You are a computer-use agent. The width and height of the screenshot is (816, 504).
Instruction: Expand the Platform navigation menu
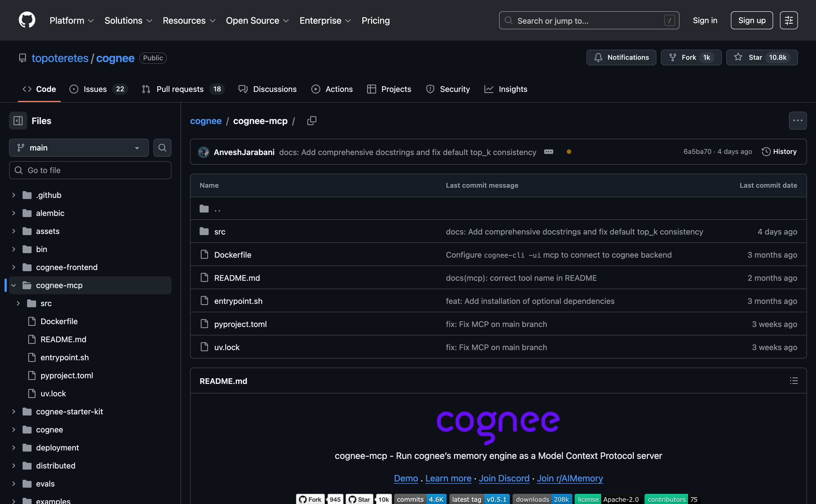coord(71,20)
